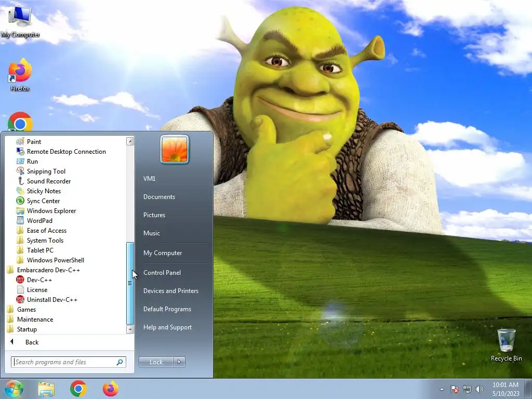This screenshot has height=399, width=532.
Task: Open Firefox from the taskbar
Action: point(111,389)
